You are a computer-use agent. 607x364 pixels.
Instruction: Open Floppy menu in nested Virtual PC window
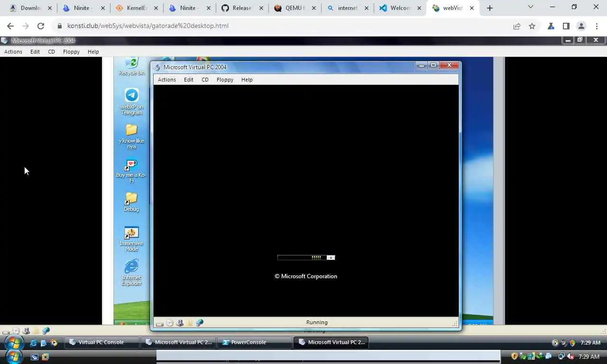(225, 80)
